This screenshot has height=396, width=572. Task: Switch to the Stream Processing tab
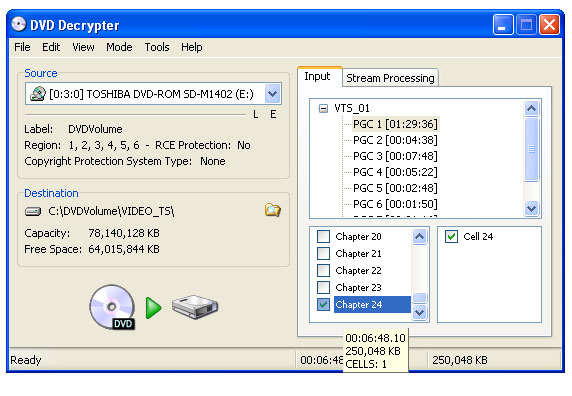click(x=390, y=78)
